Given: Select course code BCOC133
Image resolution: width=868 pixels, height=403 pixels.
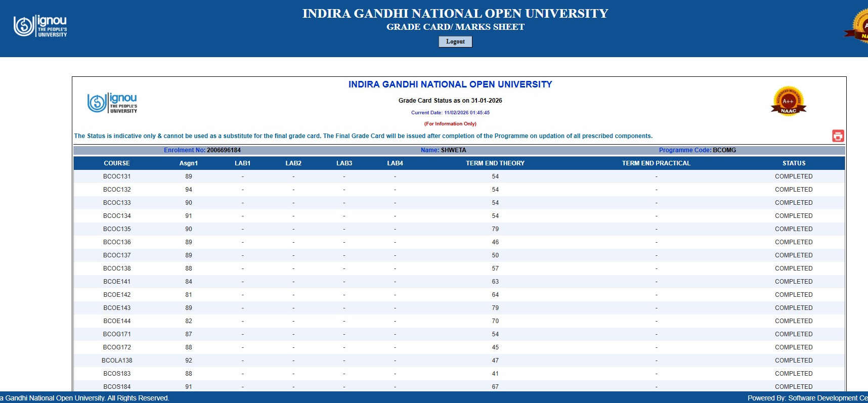Looking at the screenshot, I should point(117,203).
